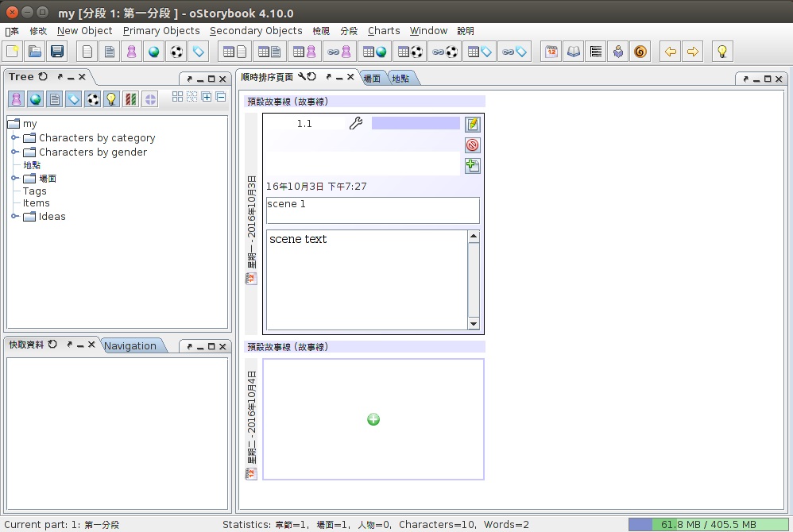This screenshot has width=793, height=532.
Task: Refresh the Tree panel
Action: tap(43, 77)
